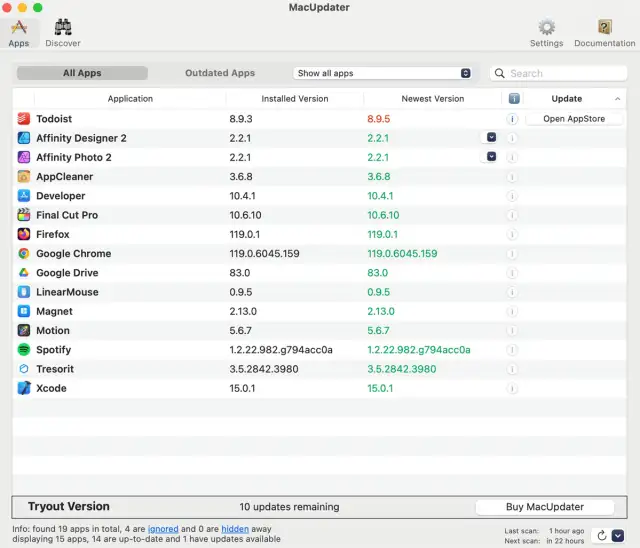Click the Spotify app icon in list

point(24,350)
